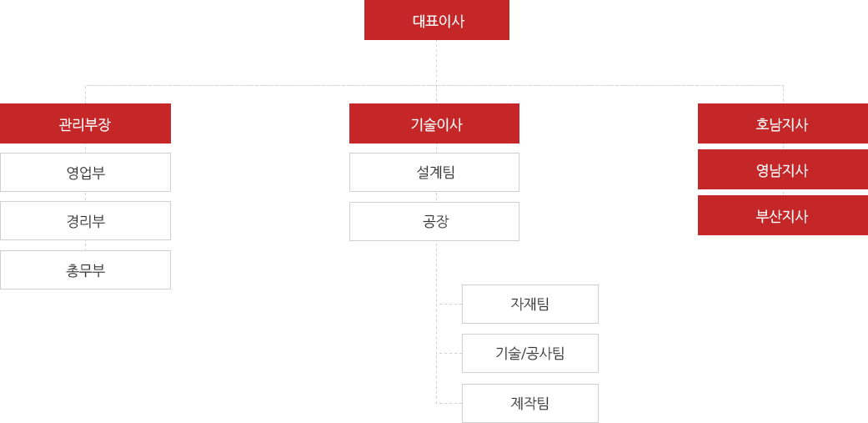Image resolution: width=868 pixels, height=423 pixels.
Task: Choose the 제작팀 box
Action: pos(530,403)
